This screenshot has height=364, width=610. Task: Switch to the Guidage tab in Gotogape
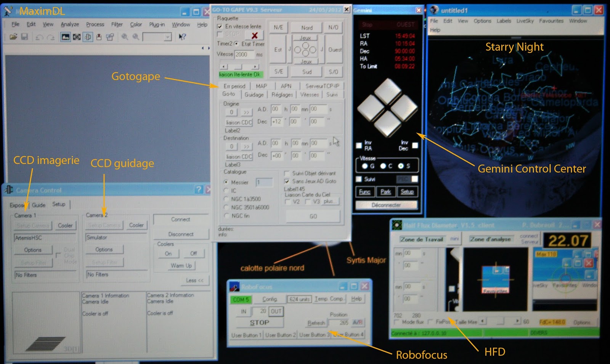coord(254,95)
